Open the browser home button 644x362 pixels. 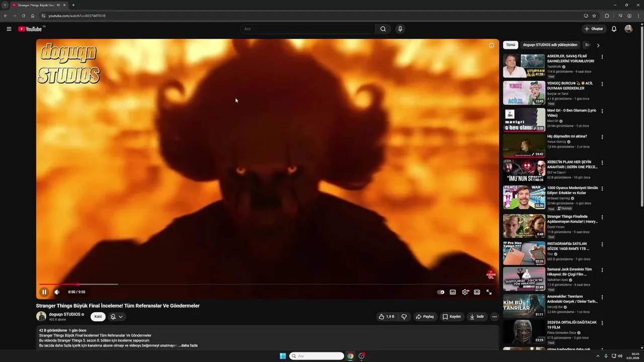(x=32, y=16)
